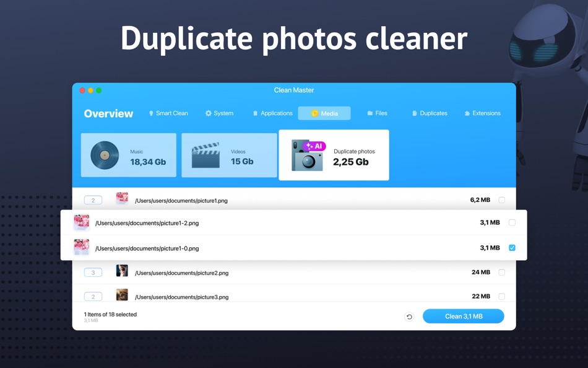The width and height of the screenshot is (588, 368).
Task: Select the Music 18,34 Gb card
Action: 129,155
